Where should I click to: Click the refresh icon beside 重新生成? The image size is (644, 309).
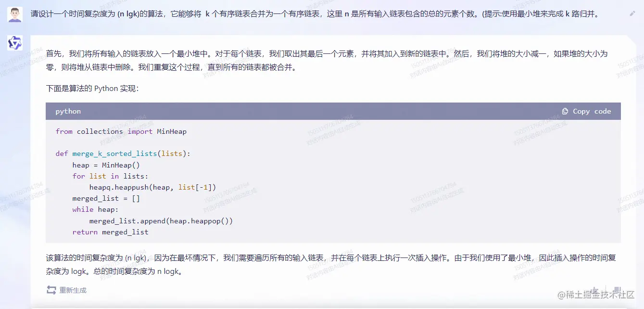[52, 290]
